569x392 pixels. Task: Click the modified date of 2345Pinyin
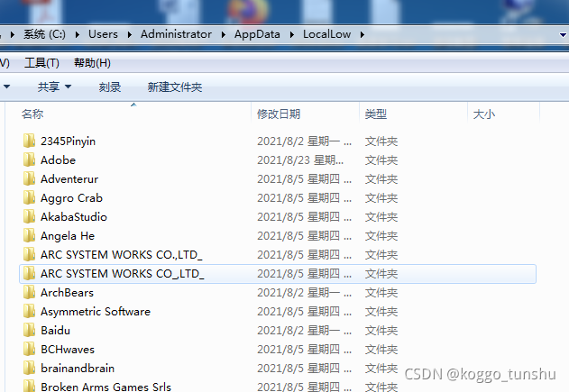coord(305,141)
